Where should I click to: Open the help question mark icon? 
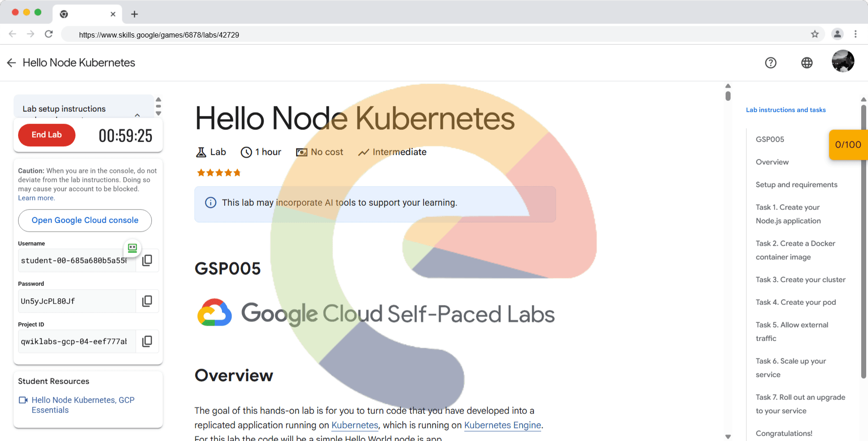coord(771,63)
